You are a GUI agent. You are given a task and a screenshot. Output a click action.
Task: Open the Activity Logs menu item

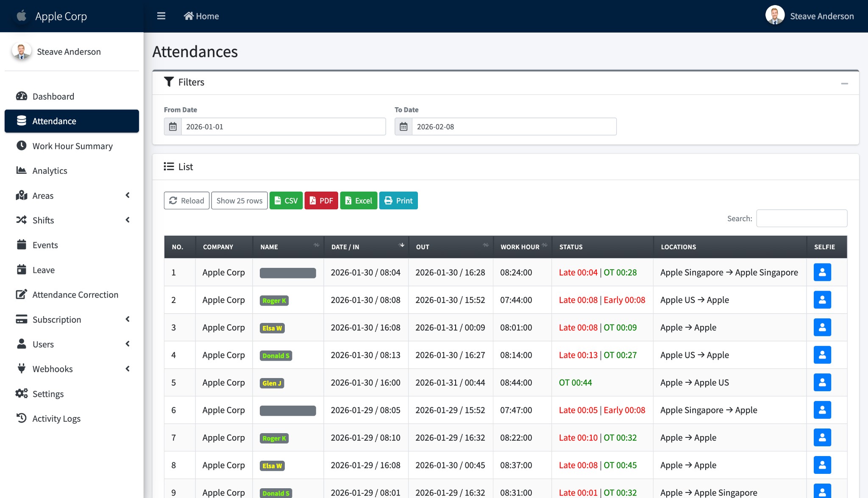click(56, 418)
